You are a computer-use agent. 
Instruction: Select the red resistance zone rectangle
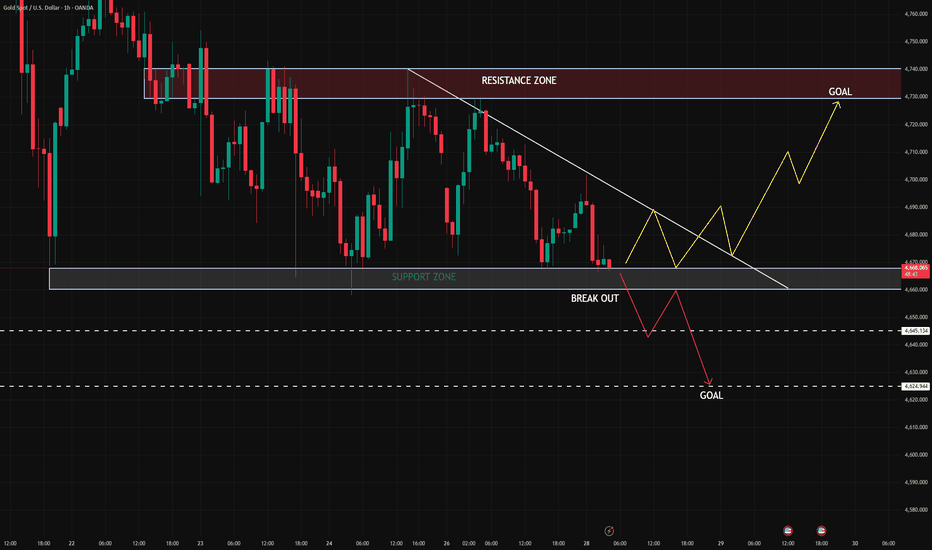point(522,83)
